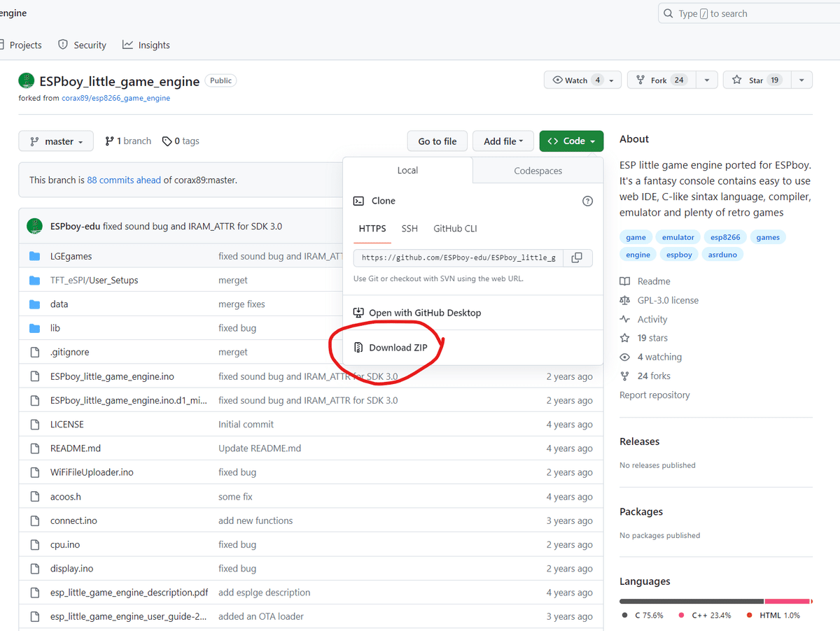Open the Star lists dropdown arrow
Screen dimensions: 840x631
(x=801, y=80)
